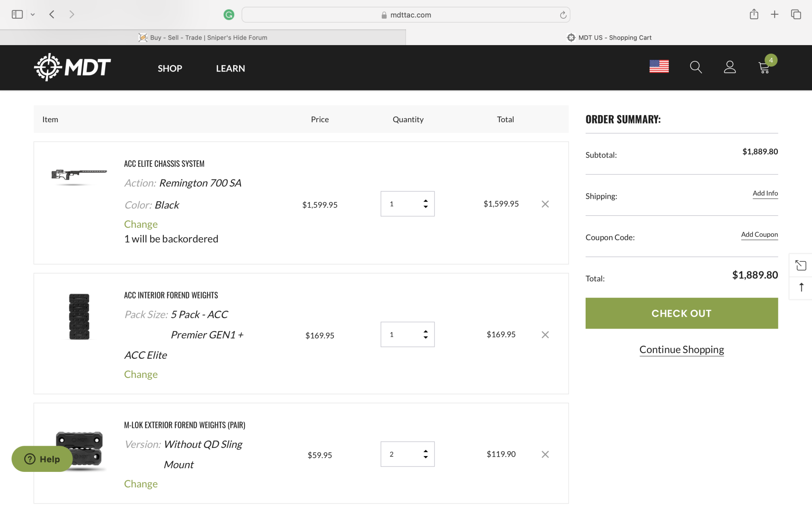Show the tab overview
The height and width of the screenshot is (508, 812).
pyautogui.click(x=796, y=15)
